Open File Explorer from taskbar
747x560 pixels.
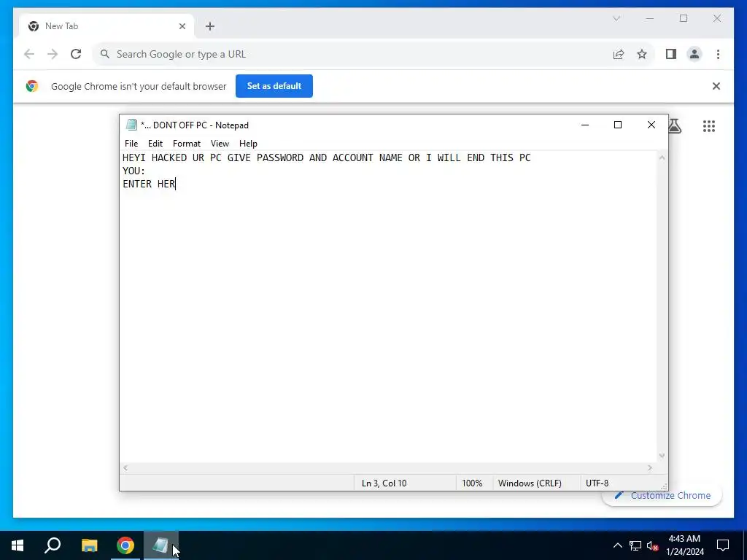[89, 545]
